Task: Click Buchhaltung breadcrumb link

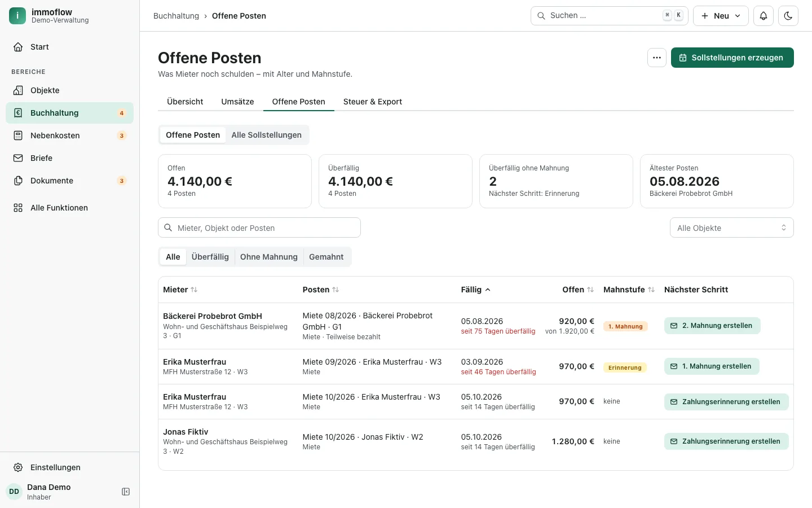Action: point(176,16)
